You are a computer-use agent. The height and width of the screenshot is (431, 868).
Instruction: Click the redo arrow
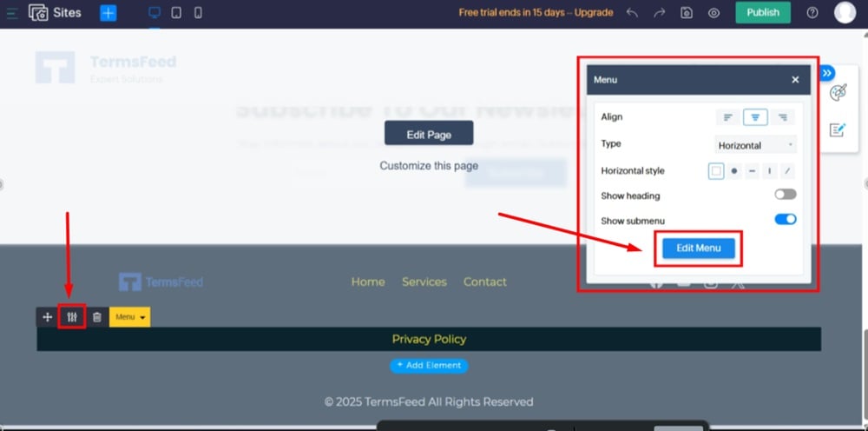click(660, 13)
